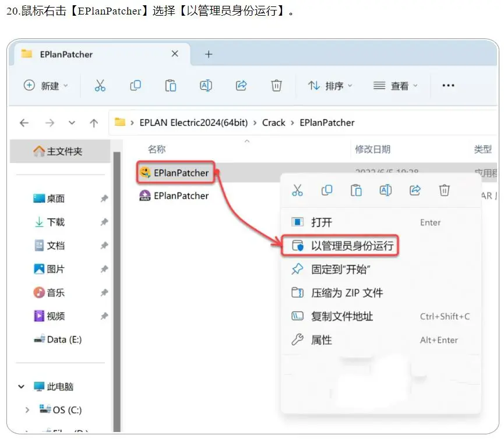Click the sidebar vertical scrollbar
Screen dimensions: 504x439
click(117, 291)
